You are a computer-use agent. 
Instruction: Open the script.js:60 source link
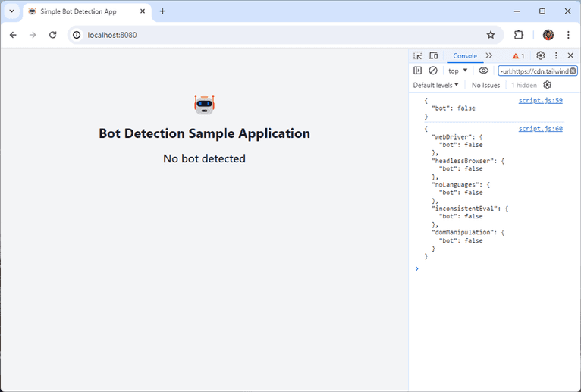[x=540, y=129]
